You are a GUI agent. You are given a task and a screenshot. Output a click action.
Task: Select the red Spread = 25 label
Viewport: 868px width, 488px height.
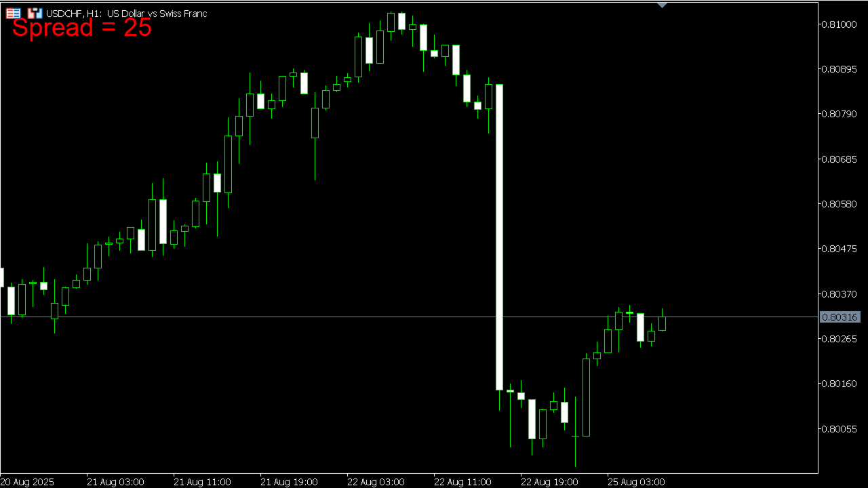(82, 28)
